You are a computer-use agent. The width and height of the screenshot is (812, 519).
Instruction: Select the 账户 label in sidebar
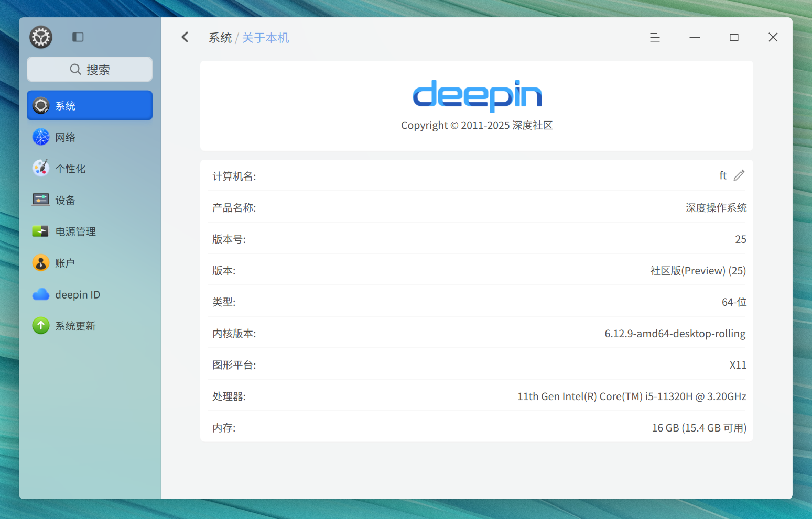click(66, 263)
